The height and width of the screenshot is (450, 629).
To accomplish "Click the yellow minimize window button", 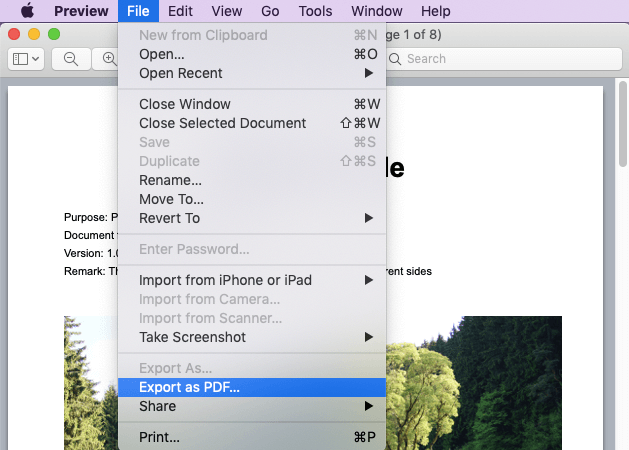I will pyautogui.click(x=34, y=34).
